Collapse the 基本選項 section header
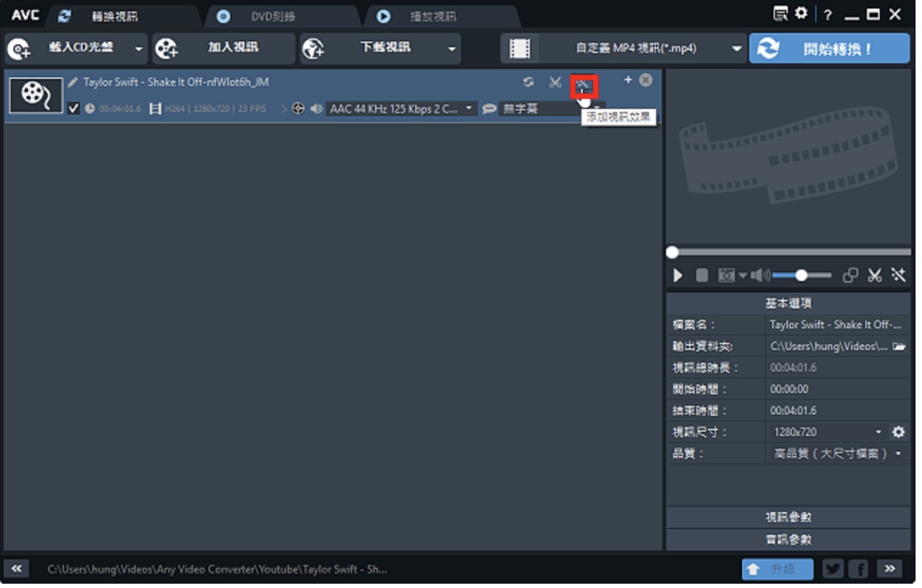 tap(789, 303)
